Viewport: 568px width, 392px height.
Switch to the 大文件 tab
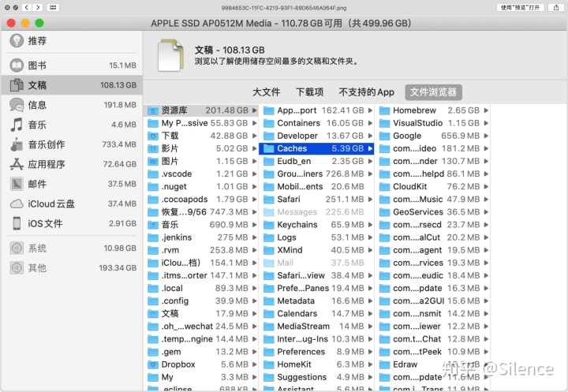pos(267,92)
